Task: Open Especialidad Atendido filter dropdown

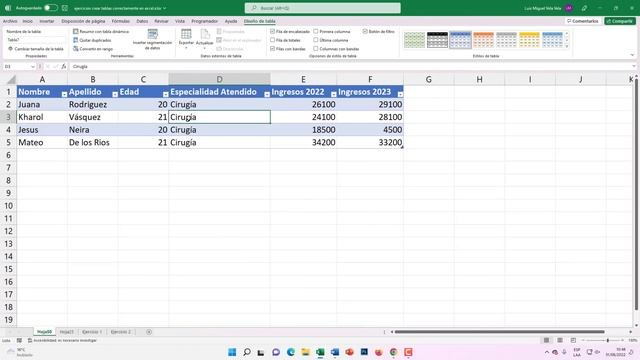Action: point(267,94)
